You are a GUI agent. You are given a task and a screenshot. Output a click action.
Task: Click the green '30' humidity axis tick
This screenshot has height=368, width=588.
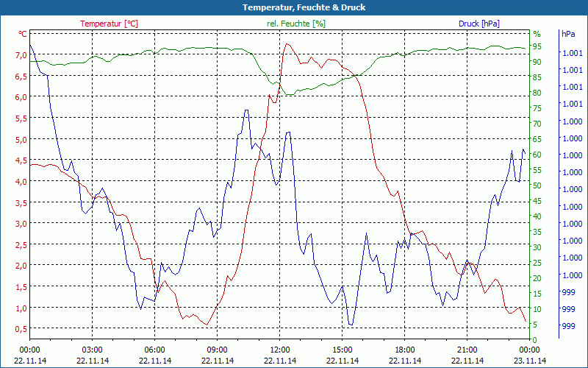(x=537, y=247)
